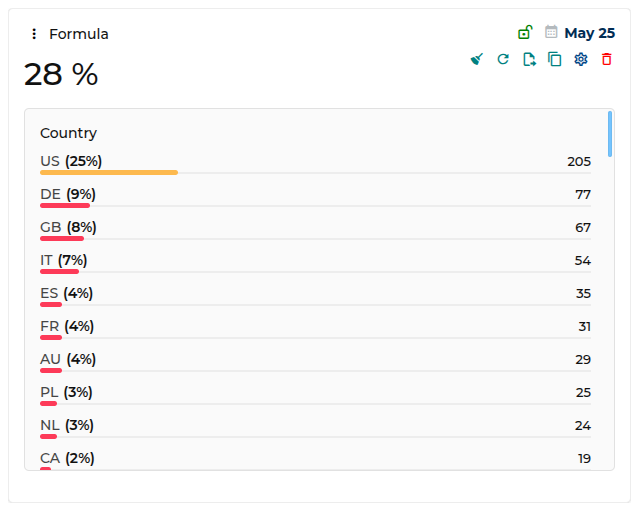637x511 pixels.
Task: Open widget settings gear
Action: (581, 60)
